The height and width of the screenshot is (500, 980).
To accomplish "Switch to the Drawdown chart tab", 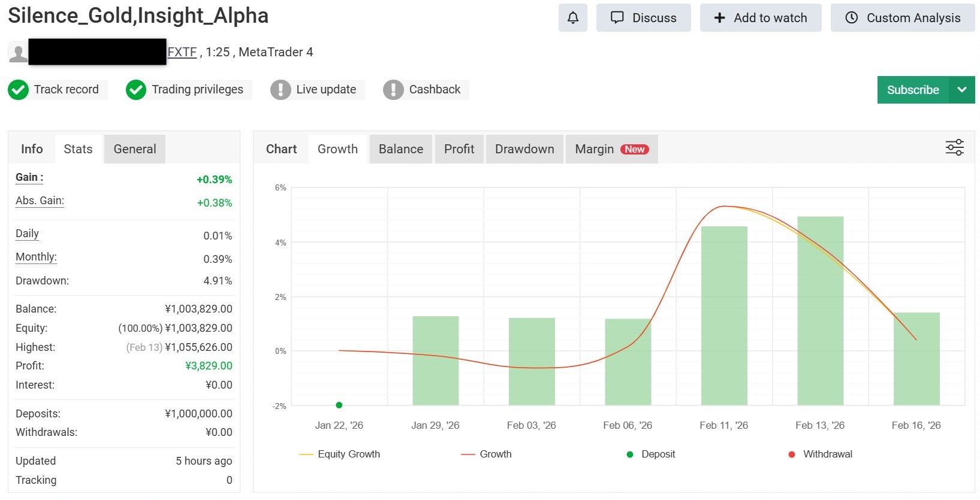I will point(524,149).
